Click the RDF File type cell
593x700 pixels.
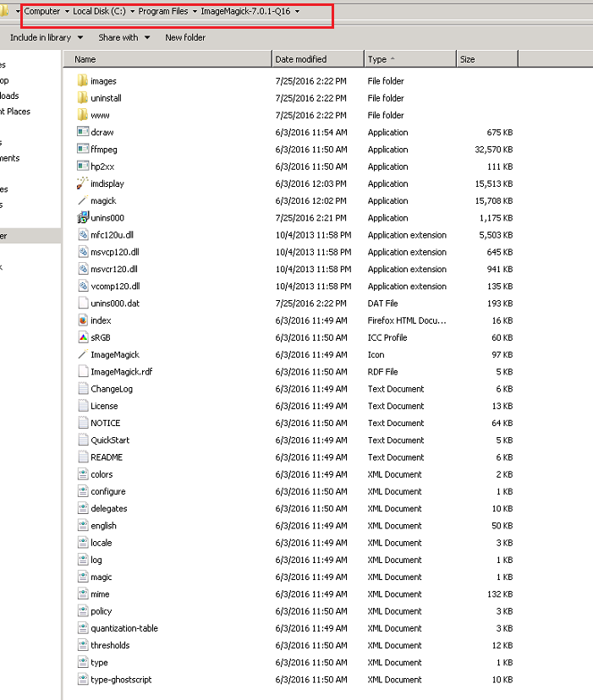(x=382, y=371)
